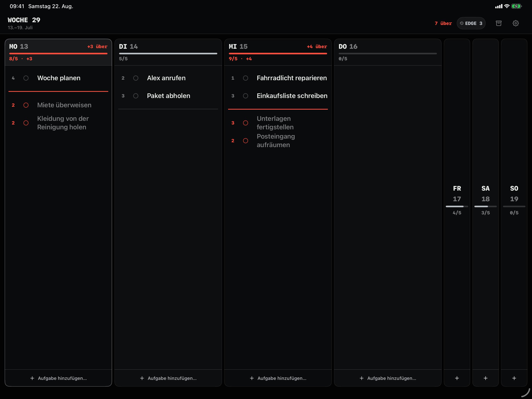Open the 'Einkaufsliste schreiben' task text
The width and height of the screenshot is (532, 399).
(292, 96)
